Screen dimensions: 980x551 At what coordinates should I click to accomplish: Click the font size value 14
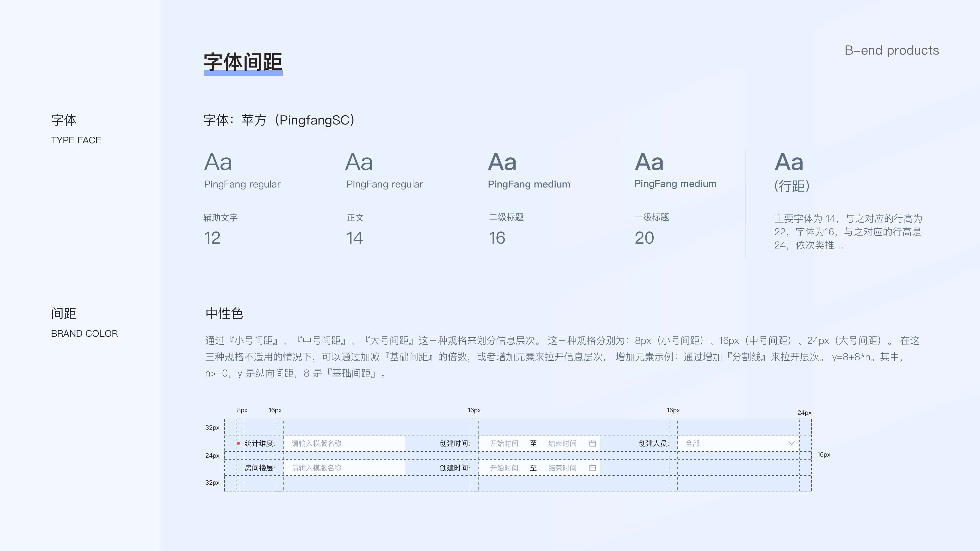tap(354, 238)
